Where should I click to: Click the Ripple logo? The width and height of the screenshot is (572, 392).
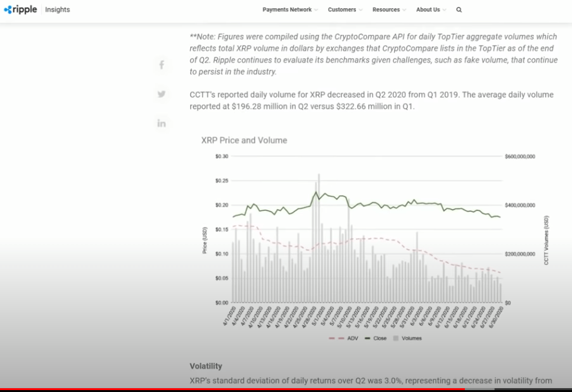point(20,9)
